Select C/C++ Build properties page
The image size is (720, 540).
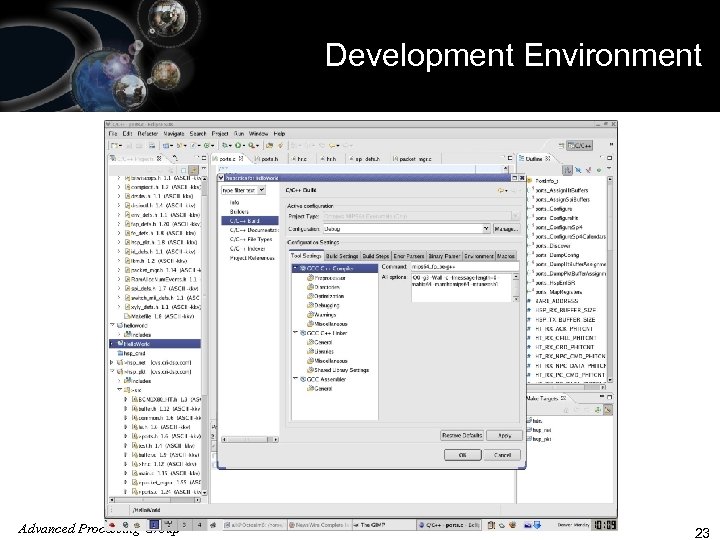click(249, 221)
